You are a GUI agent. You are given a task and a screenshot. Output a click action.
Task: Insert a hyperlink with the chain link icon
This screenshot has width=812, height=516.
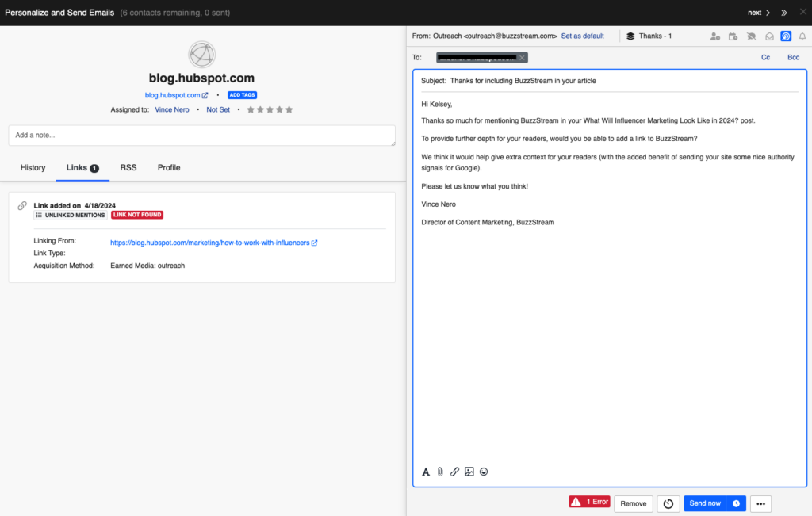454,472
